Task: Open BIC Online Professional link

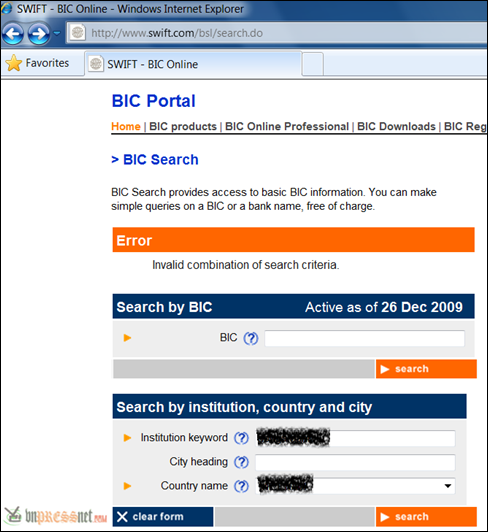Action: tap(287, 127)
